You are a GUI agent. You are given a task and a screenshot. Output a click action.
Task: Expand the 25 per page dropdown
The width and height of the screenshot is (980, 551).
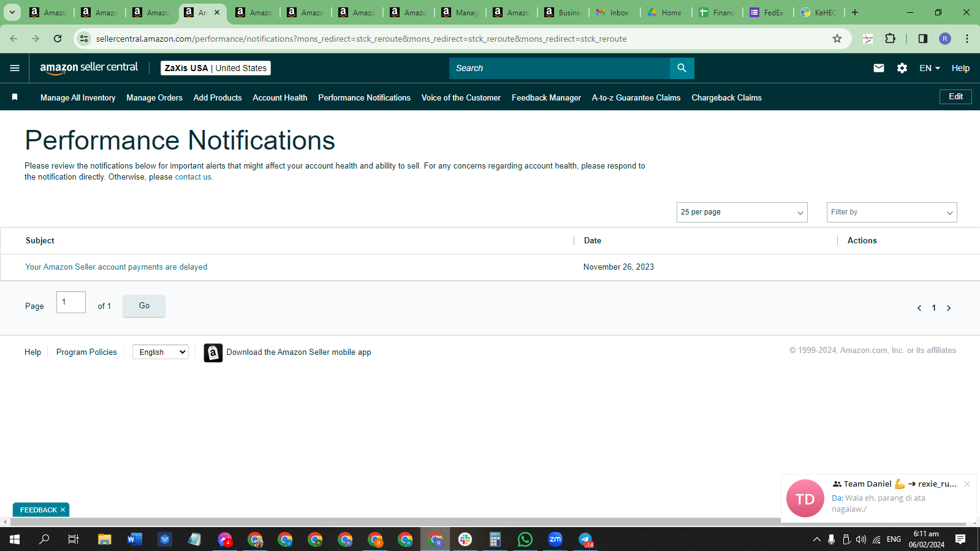742,212
